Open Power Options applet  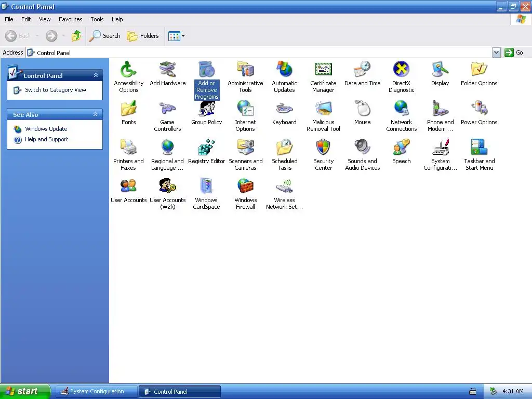pyautogui.click(x=479, y=113)
